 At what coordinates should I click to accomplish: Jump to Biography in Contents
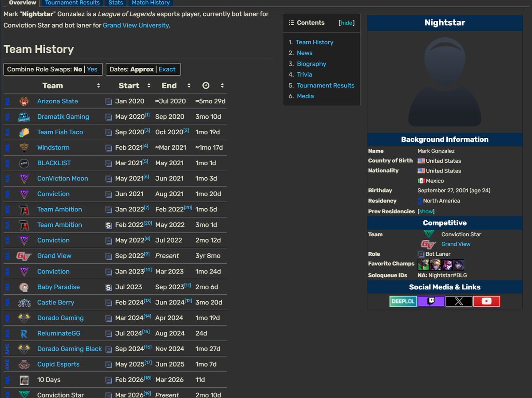[x=311, y=64]
